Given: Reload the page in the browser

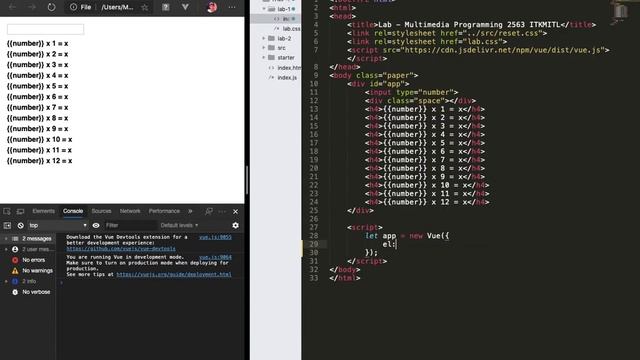Looking at the screenshot, I should pos(51,7).
